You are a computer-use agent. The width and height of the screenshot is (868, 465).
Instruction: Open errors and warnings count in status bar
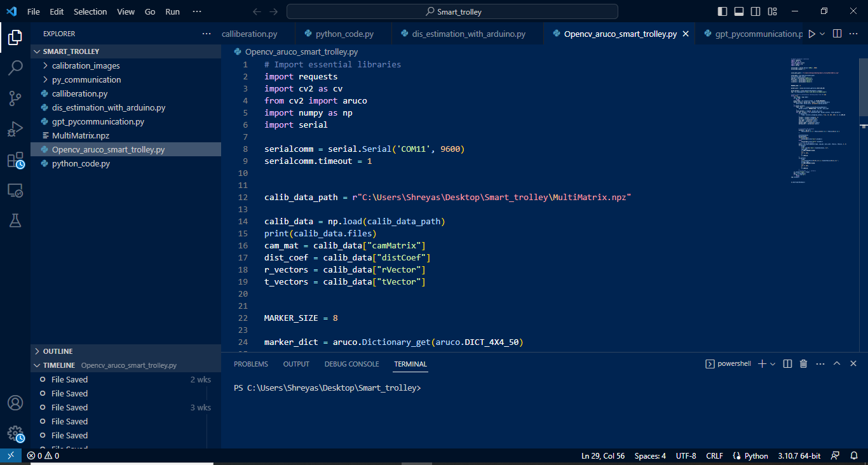click(43, 456)
